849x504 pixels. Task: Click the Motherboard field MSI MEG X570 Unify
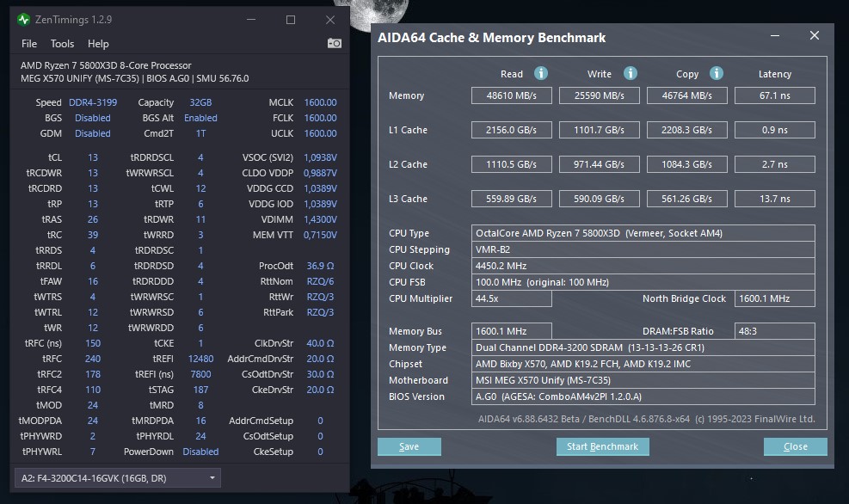coord(643,380)
